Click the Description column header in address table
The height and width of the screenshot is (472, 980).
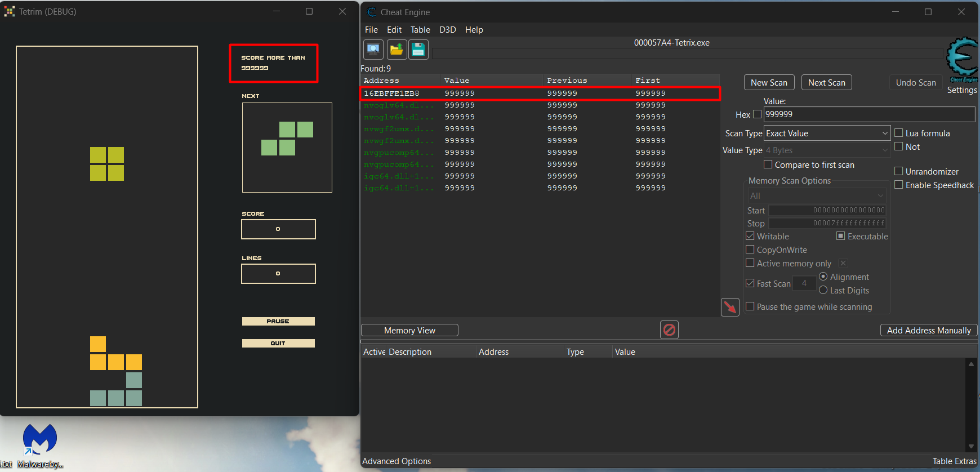[x=431, y=351]
